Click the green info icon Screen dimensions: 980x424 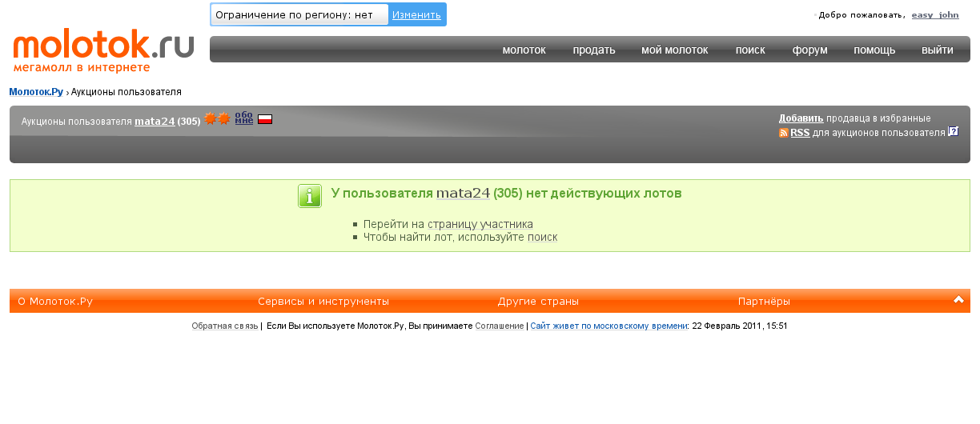[x=310, y=196]
